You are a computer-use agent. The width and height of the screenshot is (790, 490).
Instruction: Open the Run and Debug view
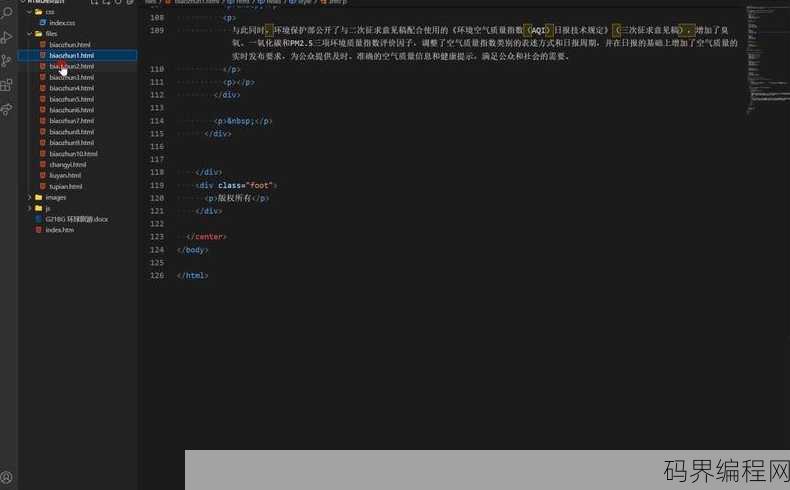point(7,37)
